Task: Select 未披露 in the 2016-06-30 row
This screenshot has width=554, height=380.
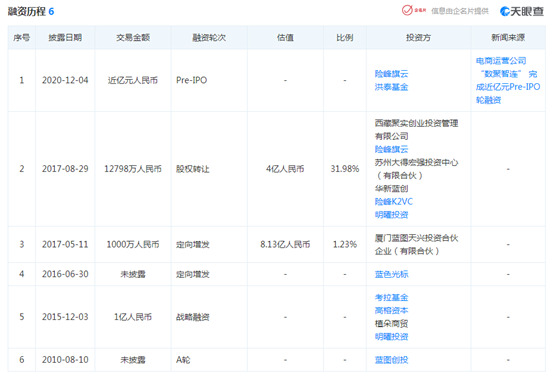Action: coord(133,274)
